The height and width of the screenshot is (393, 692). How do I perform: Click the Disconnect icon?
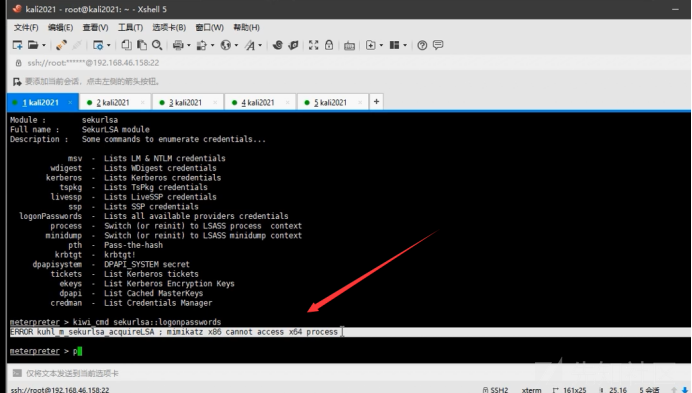tap(77, 45)
